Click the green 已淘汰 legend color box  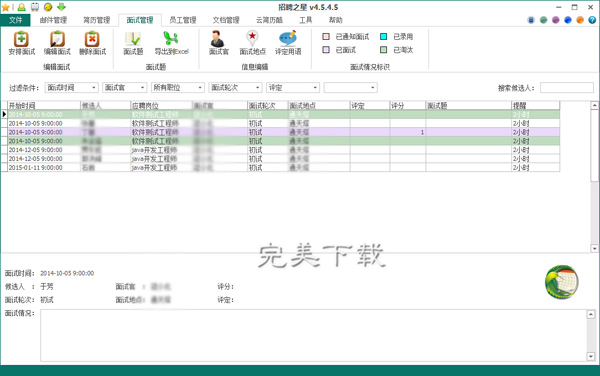[x=383, y=50]
